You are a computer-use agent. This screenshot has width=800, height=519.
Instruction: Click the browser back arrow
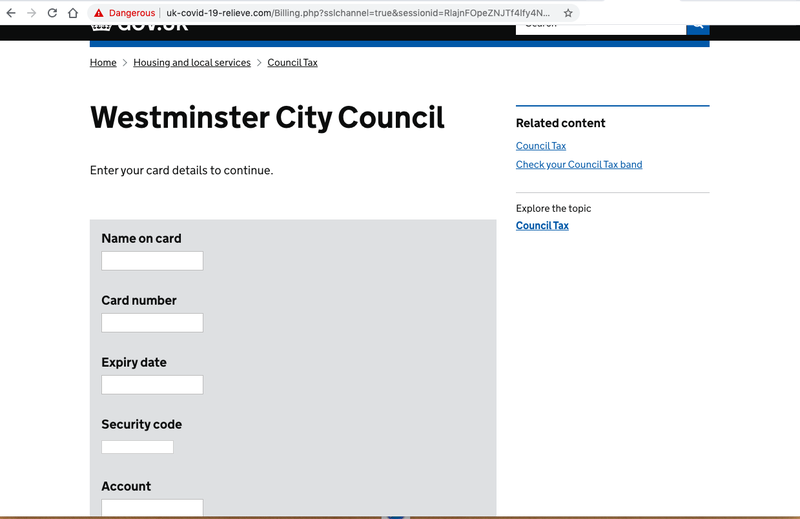coord(11,13)
